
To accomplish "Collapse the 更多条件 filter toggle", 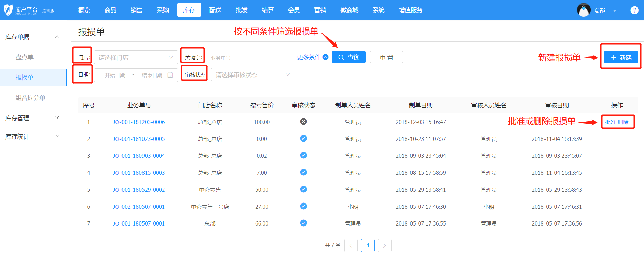I will click(312, 57).
